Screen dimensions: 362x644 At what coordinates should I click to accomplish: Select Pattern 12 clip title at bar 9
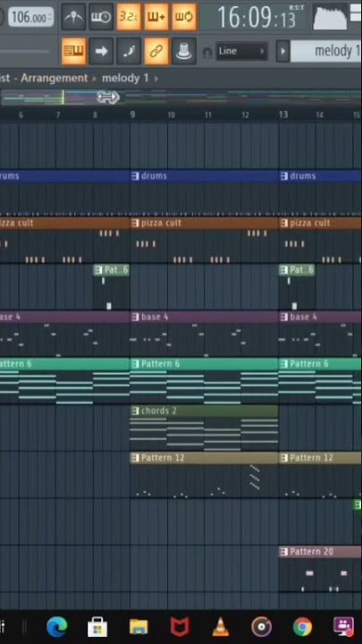(163, 458)
